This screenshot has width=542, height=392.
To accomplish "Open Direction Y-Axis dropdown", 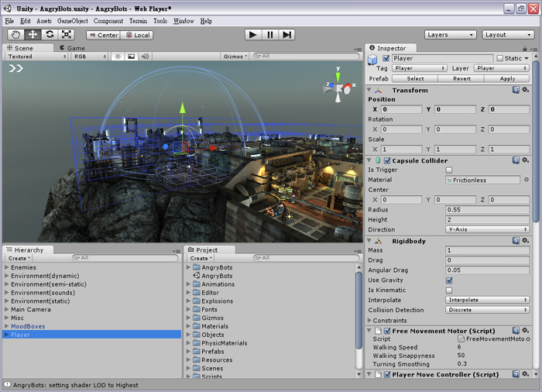I will coord(487,229).
